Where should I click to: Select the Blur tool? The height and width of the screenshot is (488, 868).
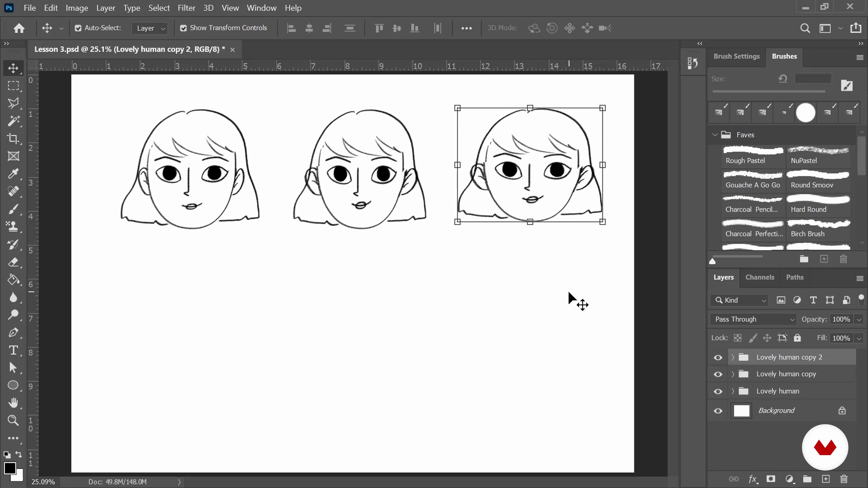(14, 297)
